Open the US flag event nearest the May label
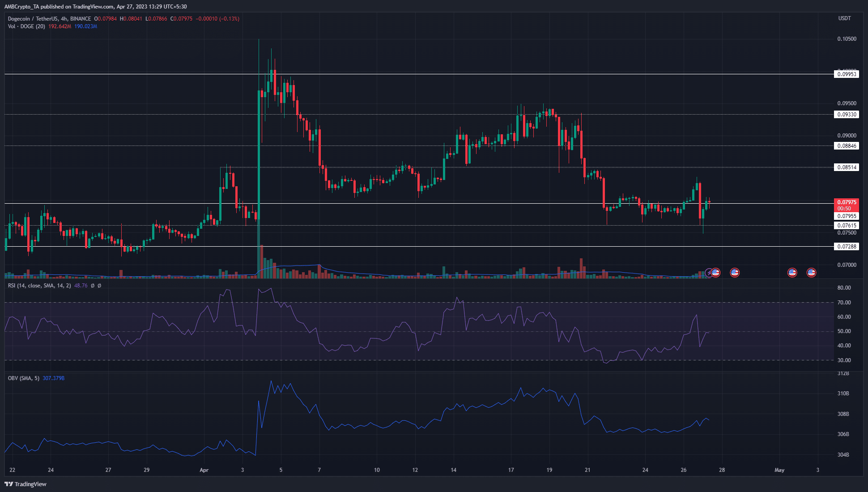This screenshot has width=868, height=492. pos(792,272)
